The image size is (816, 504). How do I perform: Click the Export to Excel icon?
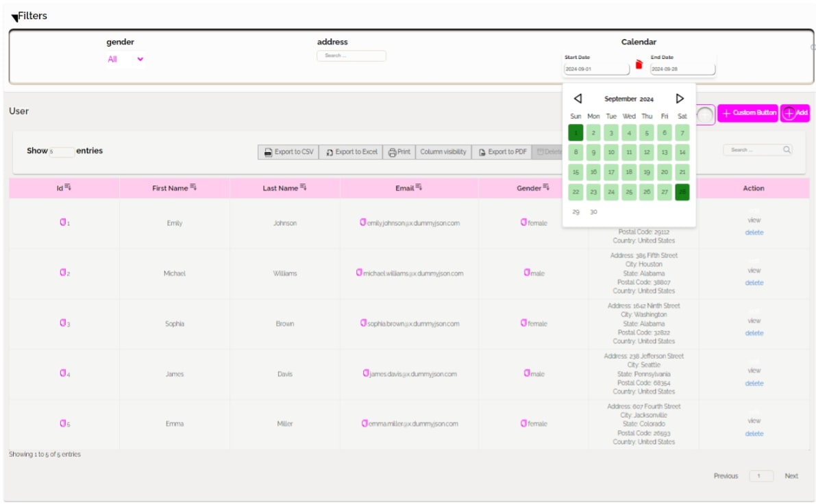[330, 151]
